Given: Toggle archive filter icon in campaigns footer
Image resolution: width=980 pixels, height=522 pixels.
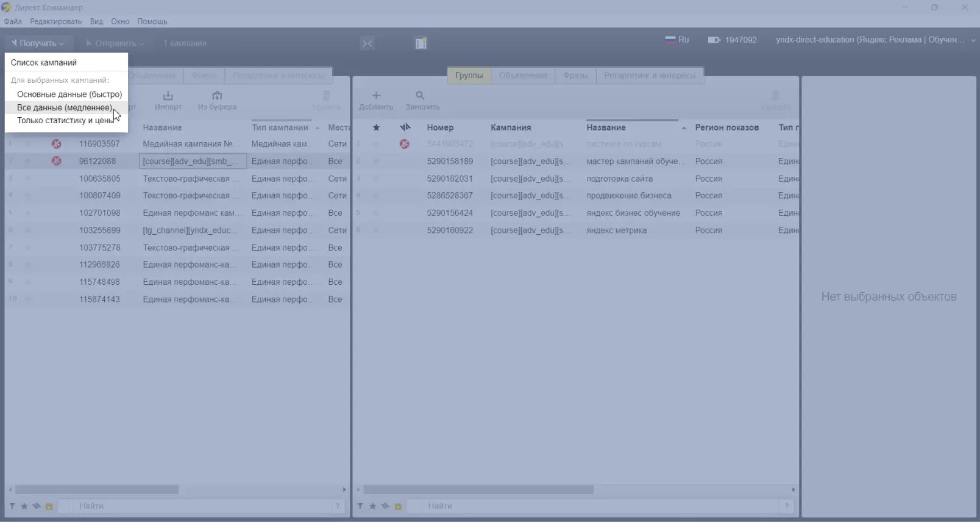Looking at the screenshot, I should coord(49,506).
